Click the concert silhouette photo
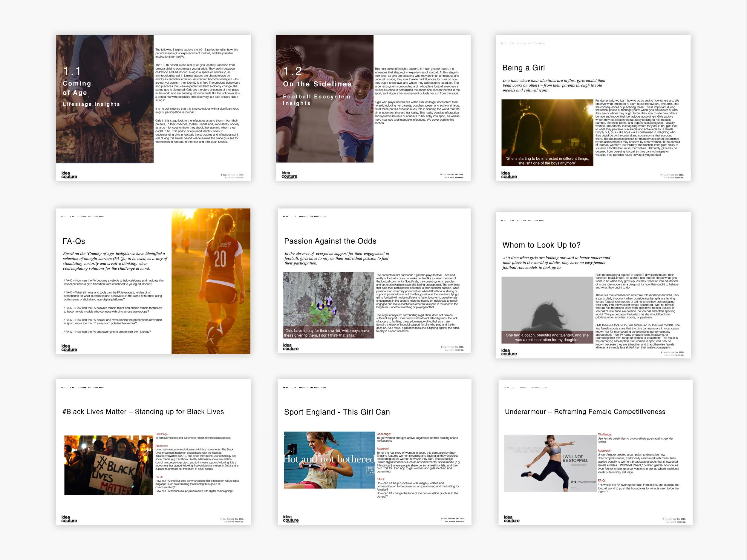747x560 pixels. [x=547, y=128]
